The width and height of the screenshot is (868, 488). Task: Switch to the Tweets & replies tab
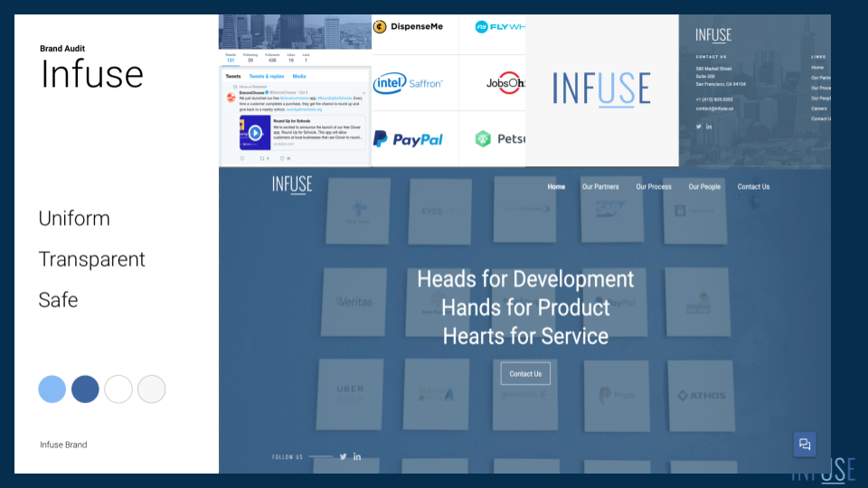pos(266,76)
